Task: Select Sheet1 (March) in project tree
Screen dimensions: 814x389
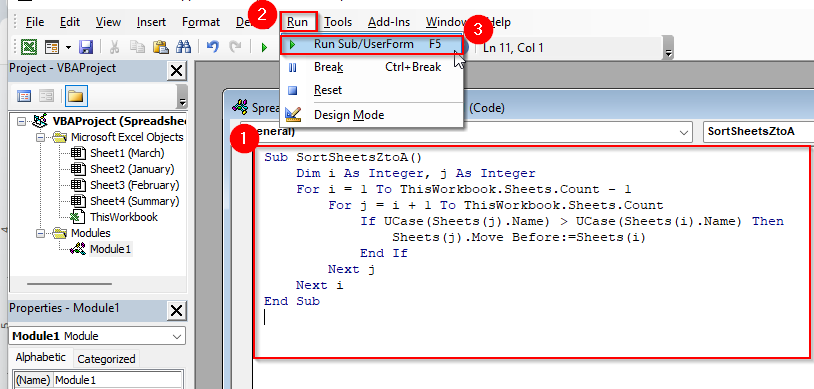Action: pos(127,153)
